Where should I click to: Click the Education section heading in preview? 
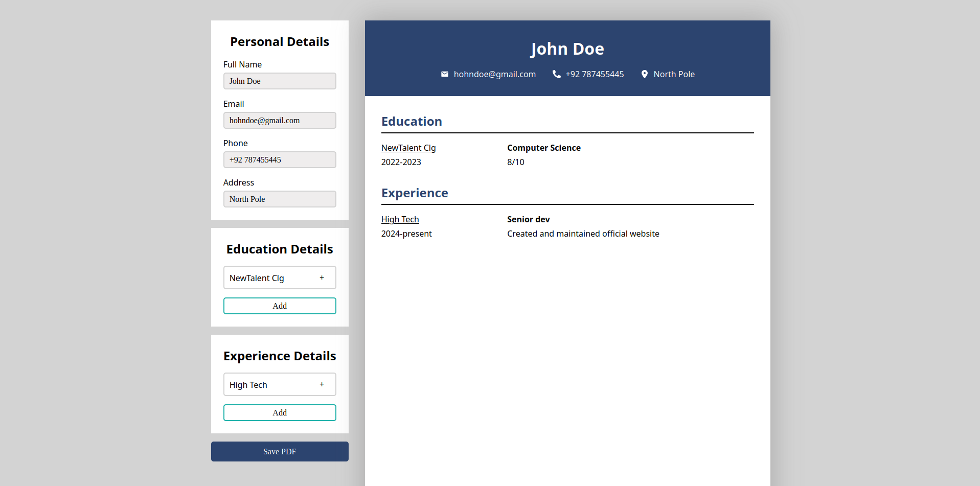coord(412,122)
